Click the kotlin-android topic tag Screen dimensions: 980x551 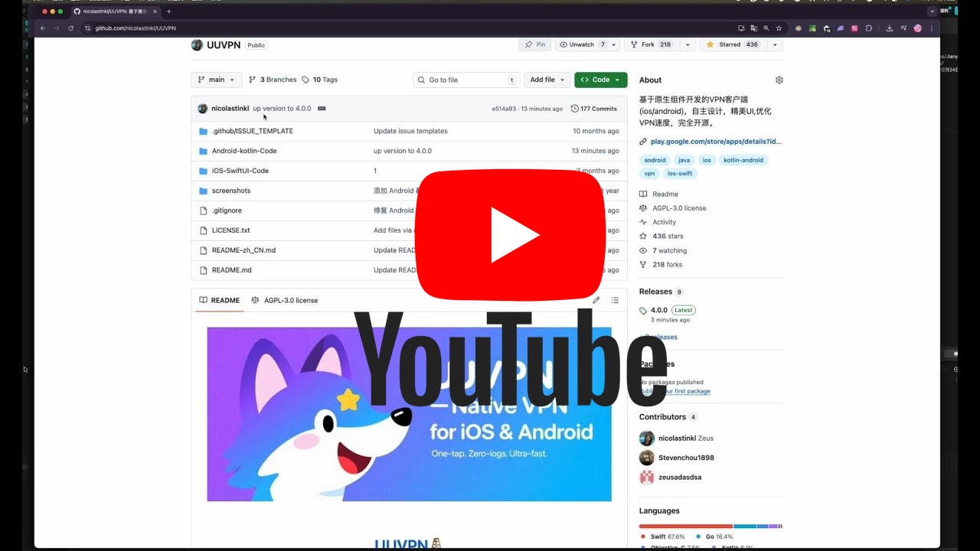(x=743, y=160)
